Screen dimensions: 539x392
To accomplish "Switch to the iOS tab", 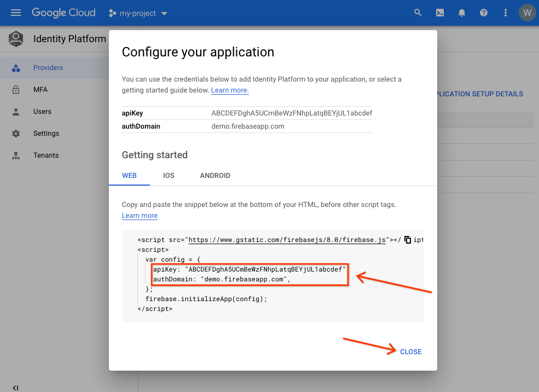I will pyautogui.click(x=169, y=176).
